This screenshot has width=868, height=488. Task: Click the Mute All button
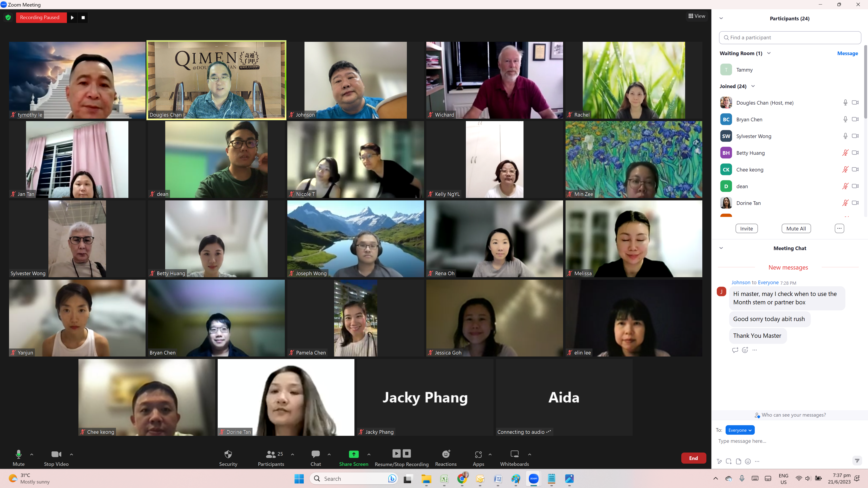click(796, 228)
